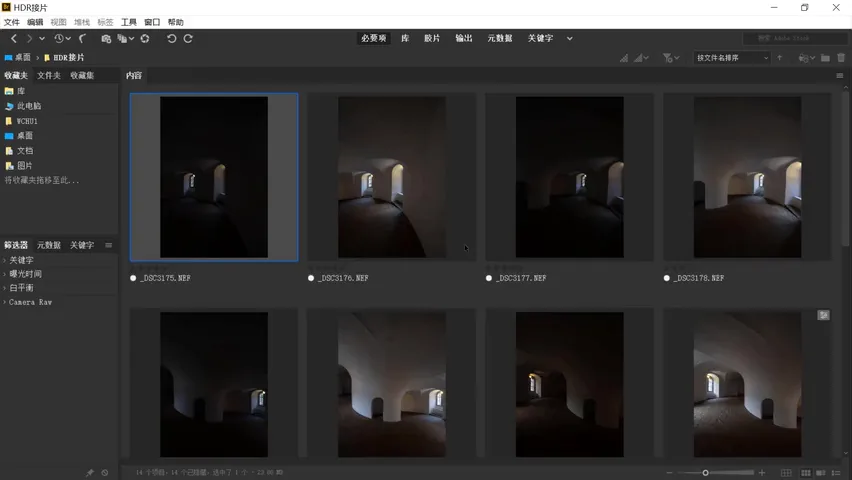Click thumbnail quality staircase icon
852x480 pixels.
(624, 58)
